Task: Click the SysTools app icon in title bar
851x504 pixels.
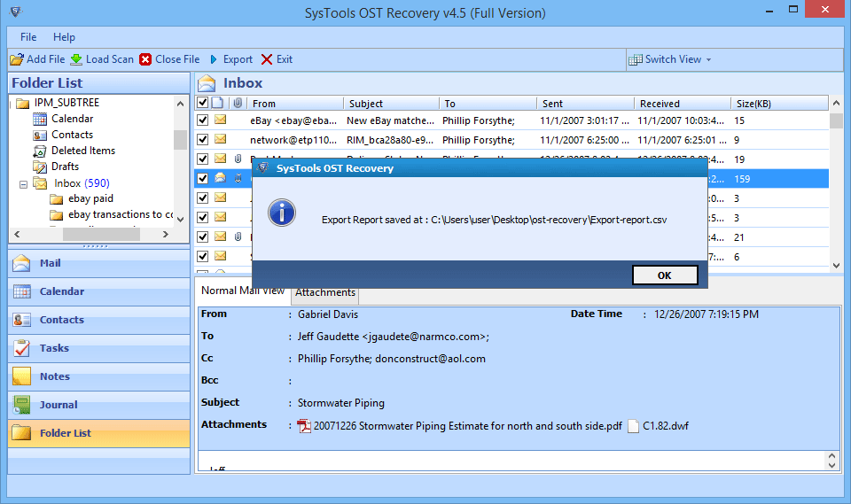Action: [15, 12]
